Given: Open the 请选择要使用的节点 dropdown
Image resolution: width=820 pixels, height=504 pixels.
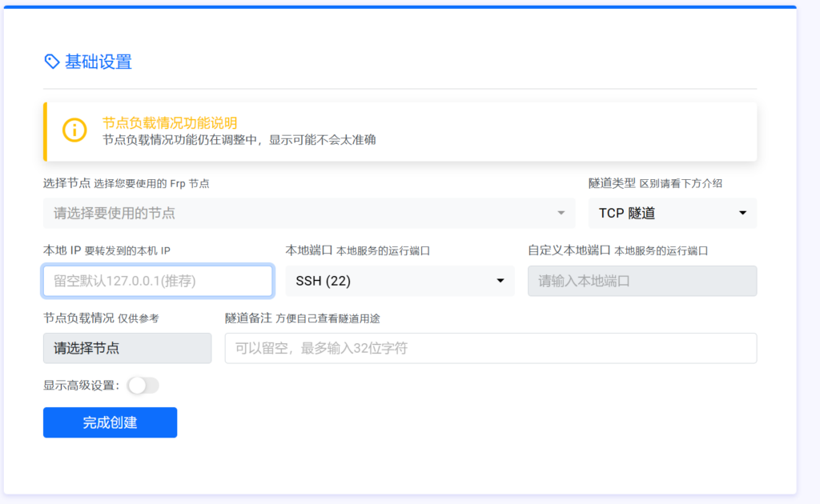Looking at the screenshot, I should click(308, 213).
